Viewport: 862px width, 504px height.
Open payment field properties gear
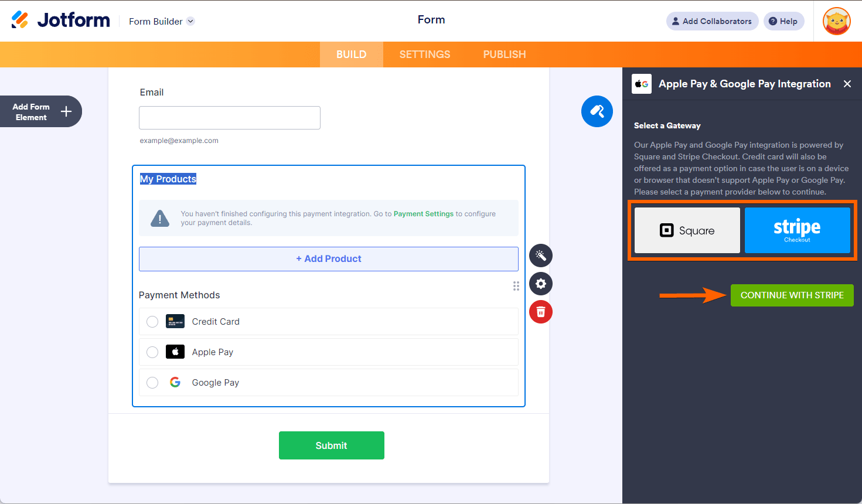(x=541, y=284)
